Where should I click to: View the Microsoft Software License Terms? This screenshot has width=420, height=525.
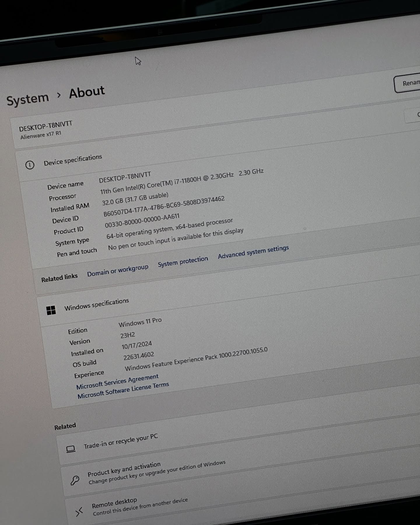tap(123, 390)
